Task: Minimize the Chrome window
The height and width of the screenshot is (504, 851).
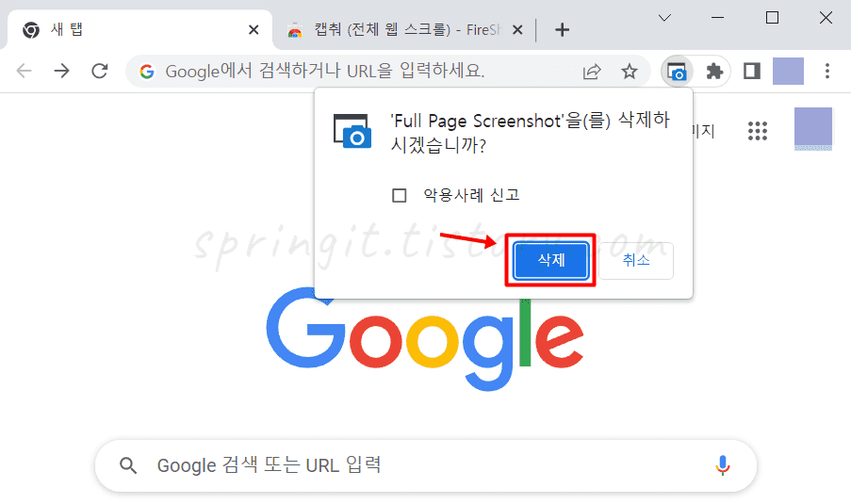Action: [x=717, y=18]
